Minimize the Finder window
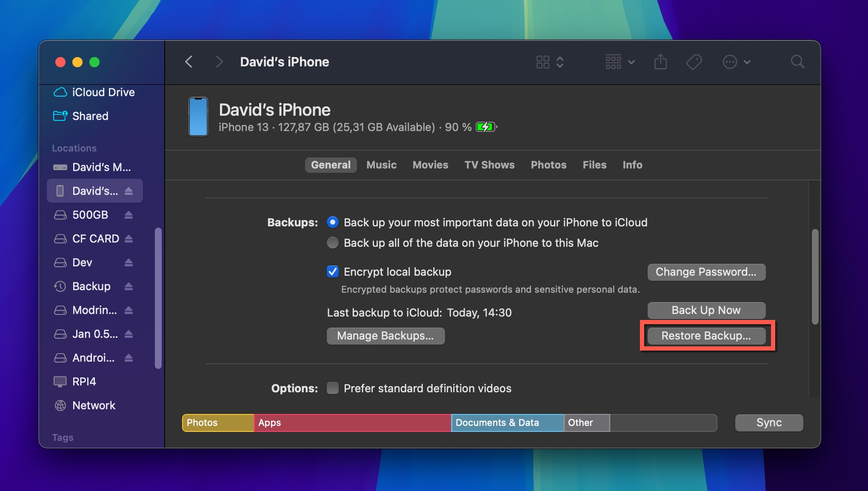Viewport: 868px width, 491px height. [77, 62]
